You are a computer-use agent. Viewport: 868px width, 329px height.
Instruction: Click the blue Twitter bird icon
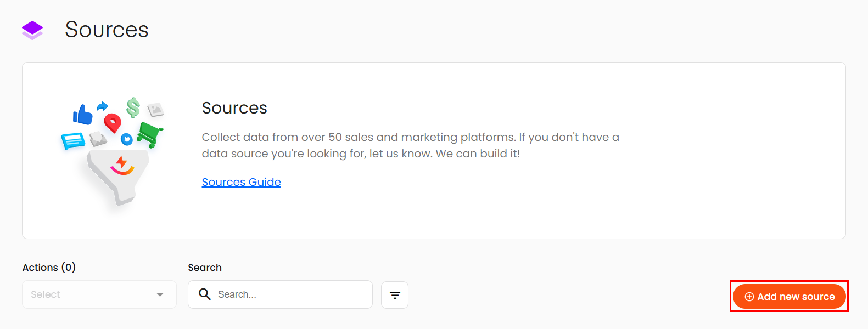click(x=127, y=139)
